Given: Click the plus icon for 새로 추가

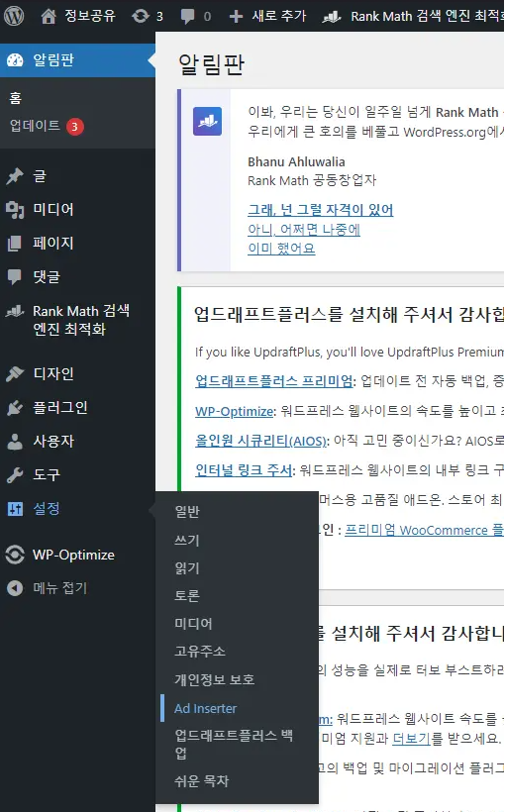Looking at the screenshot, I should pyautogui.click(x=237, y=17).
